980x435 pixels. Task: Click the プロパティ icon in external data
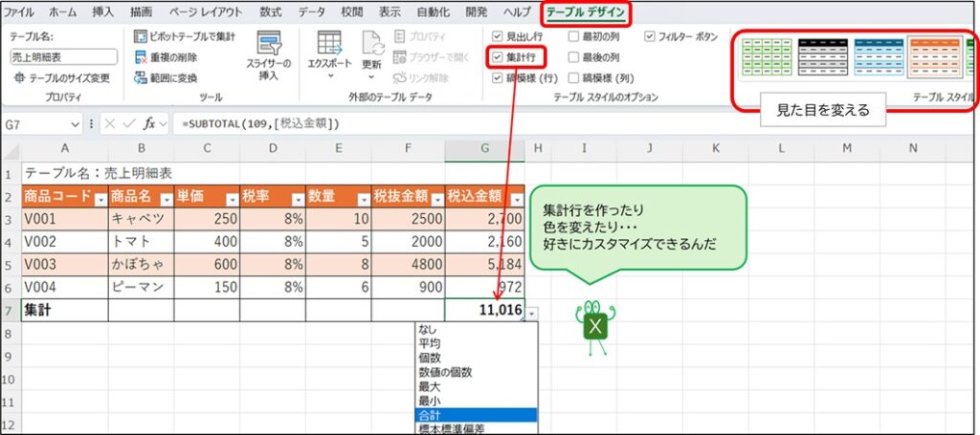pyautogui.click(x=399, y=37)
